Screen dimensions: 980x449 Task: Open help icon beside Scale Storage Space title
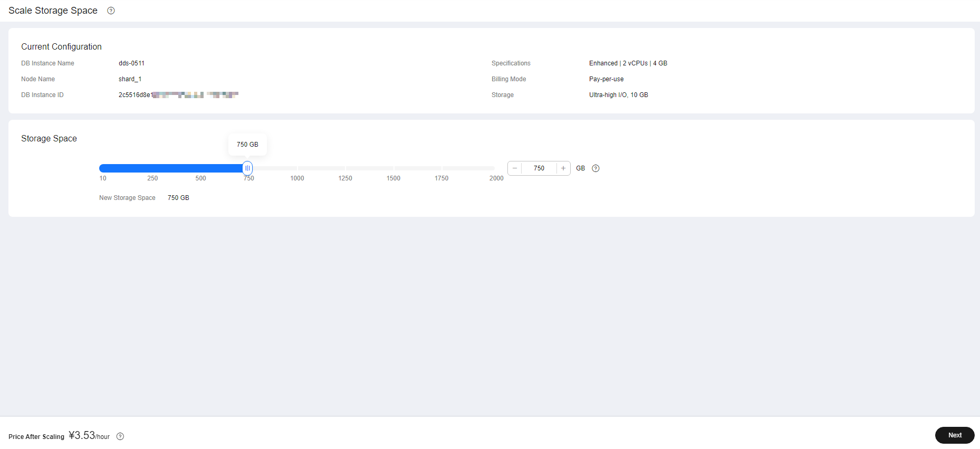click(x=111, y=11)
